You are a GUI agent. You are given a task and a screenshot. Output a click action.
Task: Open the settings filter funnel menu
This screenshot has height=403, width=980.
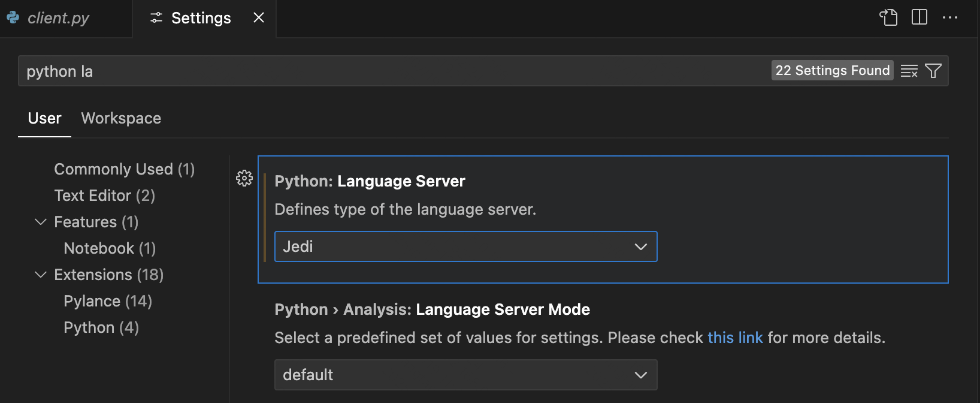[x=933, y=71]
